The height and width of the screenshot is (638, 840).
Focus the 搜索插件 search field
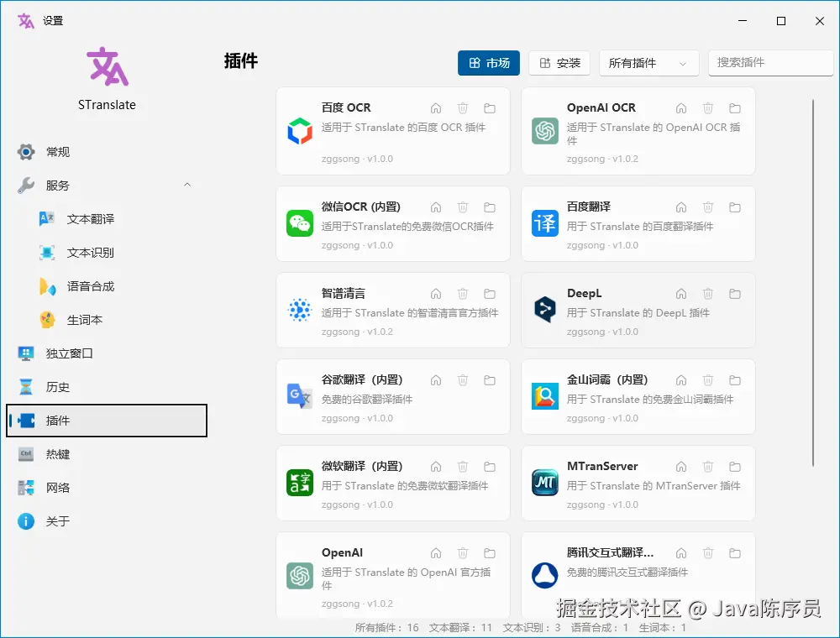[x=770, y=63]
